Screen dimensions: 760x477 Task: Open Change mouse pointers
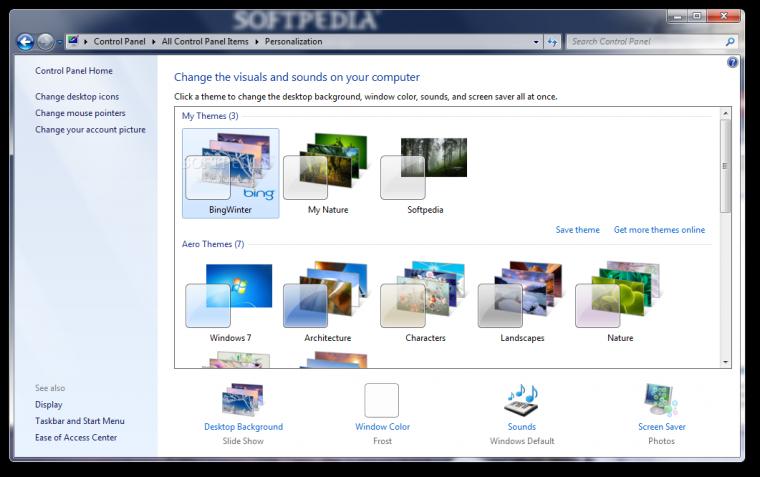pyautogui.click(x=80, y=113)
